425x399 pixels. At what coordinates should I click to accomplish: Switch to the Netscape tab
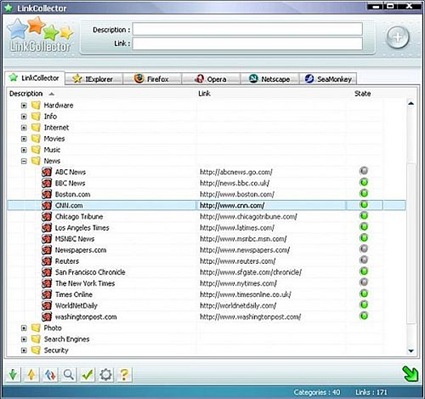270,79
